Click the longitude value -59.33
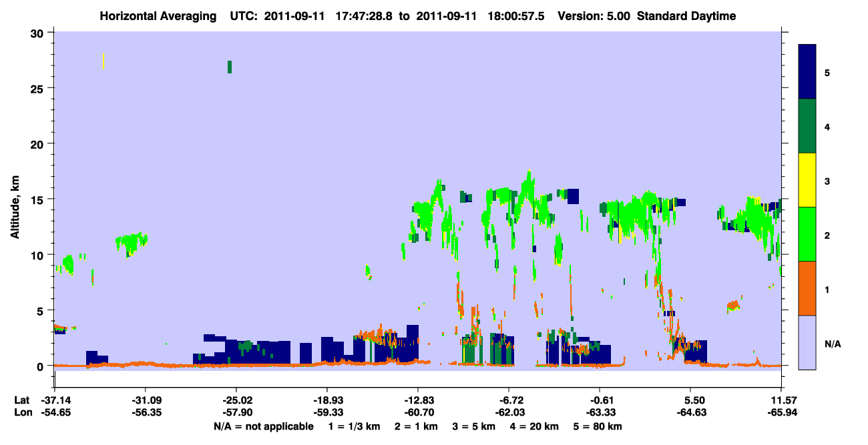The width and height of the screenshot is (868, 445). [327, 412]
